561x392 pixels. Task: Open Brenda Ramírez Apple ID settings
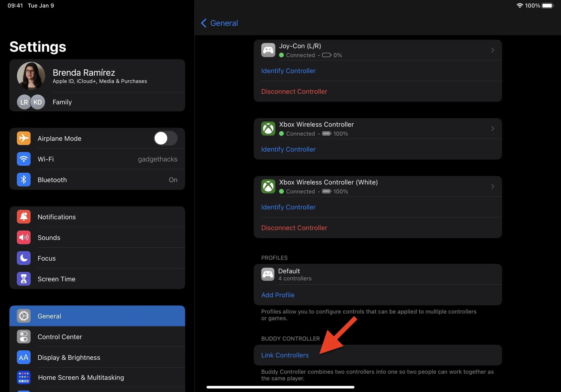tap(97, 76)
